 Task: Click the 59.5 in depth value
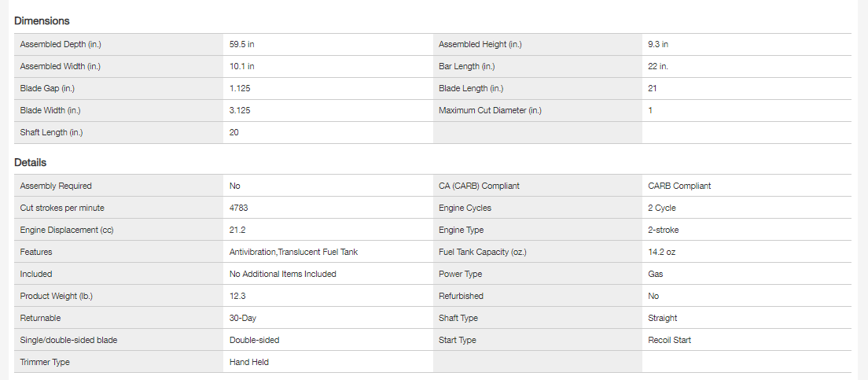(242, 44)
